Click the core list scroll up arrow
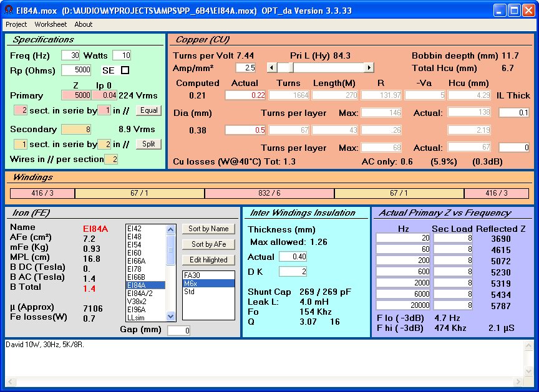Image resolution: width=539 pixels, height=392 pixels. (171, 229)
